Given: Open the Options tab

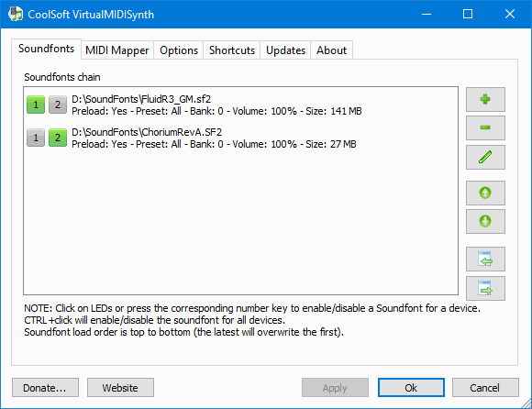Looking at the screenshot, I should pyautogui.click(x=179, y=50).
